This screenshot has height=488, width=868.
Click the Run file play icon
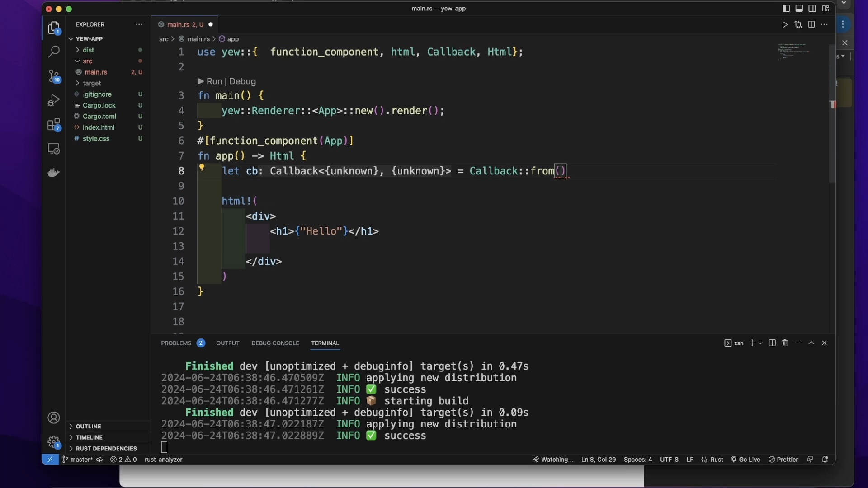click(785, 25)
